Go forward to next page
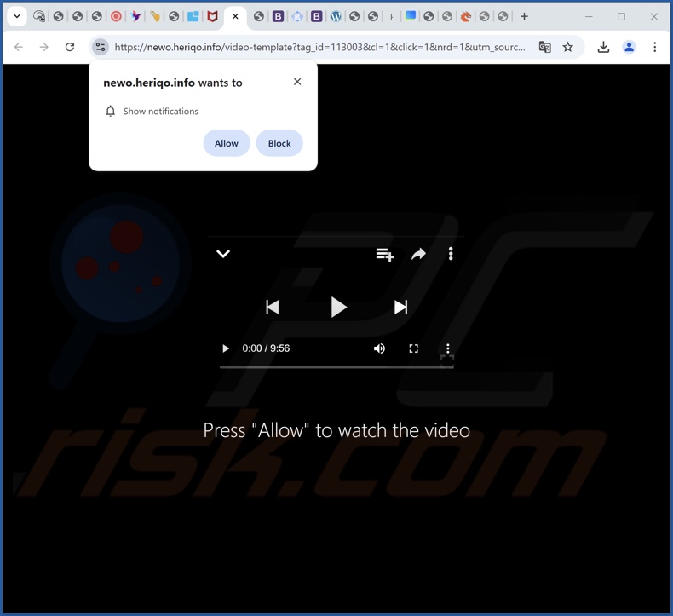Viewport: 673px width, 616px height. tap(43, 47)
